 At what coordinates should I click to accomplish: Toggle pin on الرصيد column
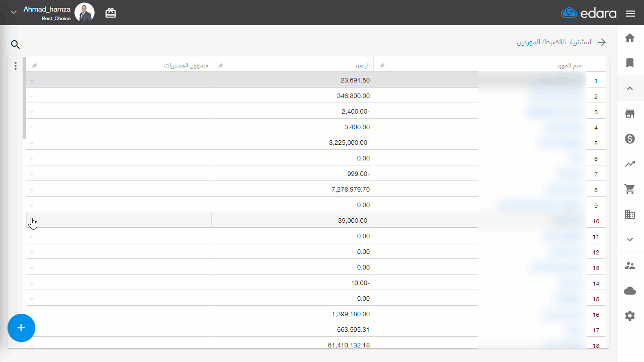pyautogui.click(x=220, y=66)
